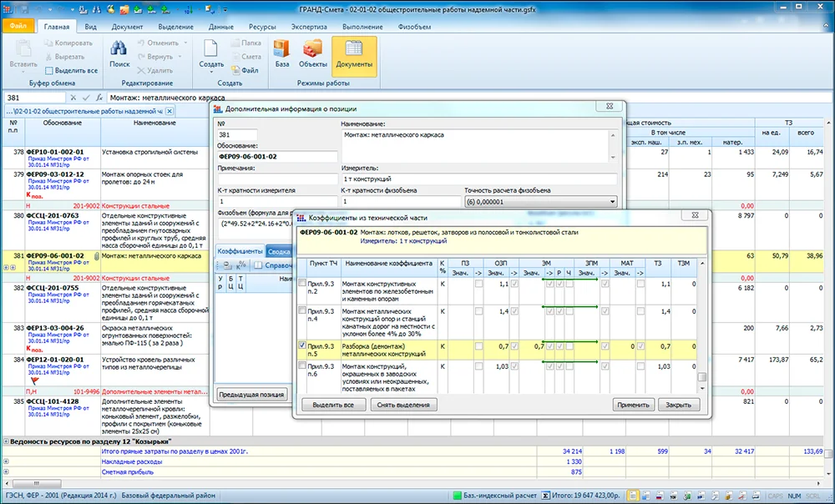
Task: Open the Точность расчета физобъема dropdown
Action: (612, 202)
